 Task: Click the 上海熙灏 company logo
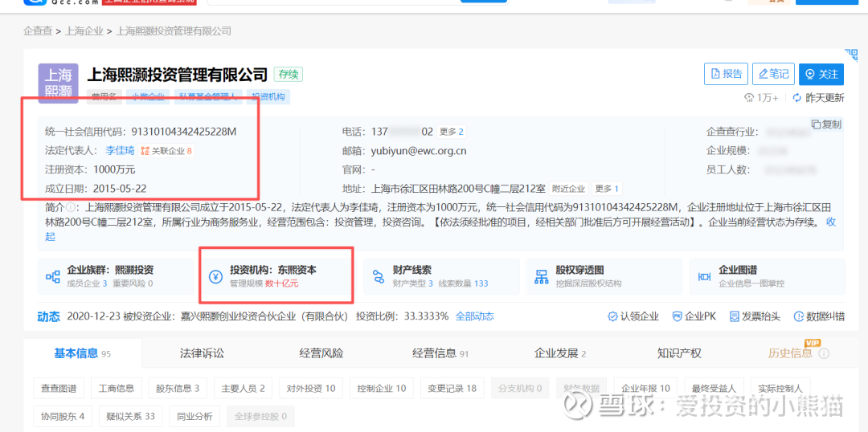[x=58, y=83]
